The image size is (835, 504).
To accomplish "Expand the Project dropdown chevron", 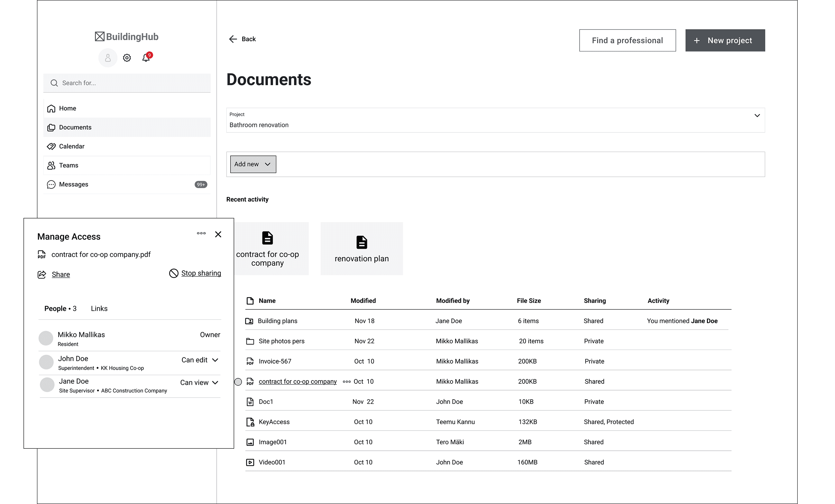I will tap(757, 116).
